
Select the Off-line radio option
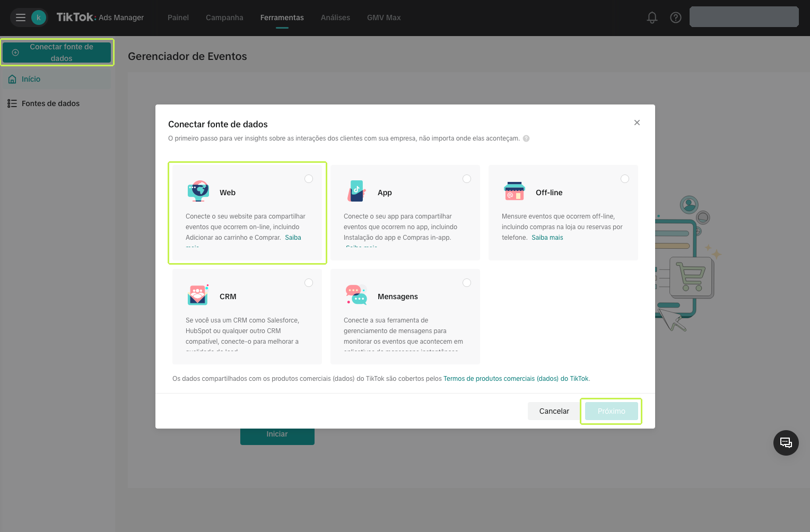[x=625, y=179]
